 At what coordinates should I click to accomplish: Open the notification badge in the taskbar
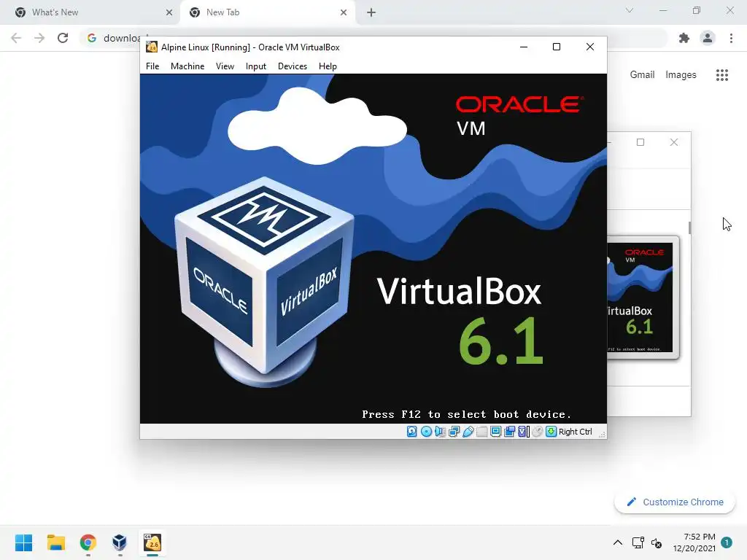click(x=727, y=542)
